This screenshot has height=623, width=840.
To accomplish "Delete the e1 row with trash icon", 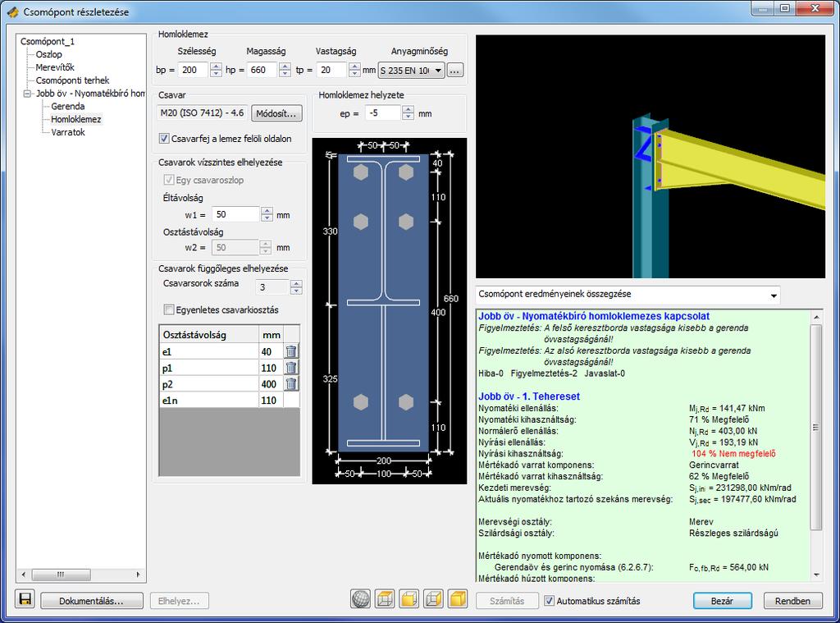I will [x=291, y=351].
